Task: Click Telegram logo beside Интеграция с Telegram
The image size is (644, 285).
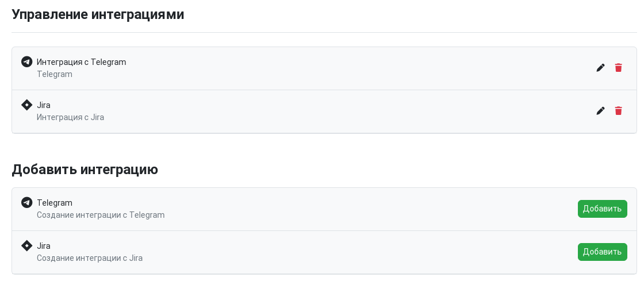Action: coord(26,62)
